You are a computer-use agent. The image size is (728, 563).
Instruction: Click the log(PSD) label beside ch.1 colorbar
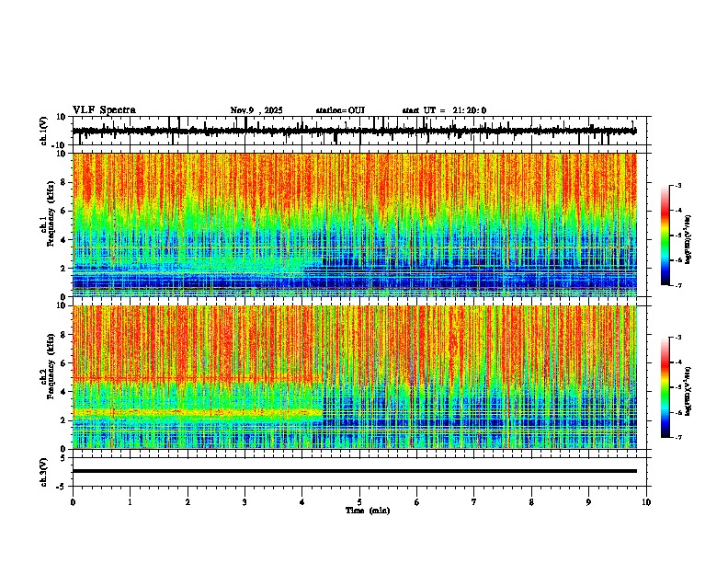pos(688,239)
